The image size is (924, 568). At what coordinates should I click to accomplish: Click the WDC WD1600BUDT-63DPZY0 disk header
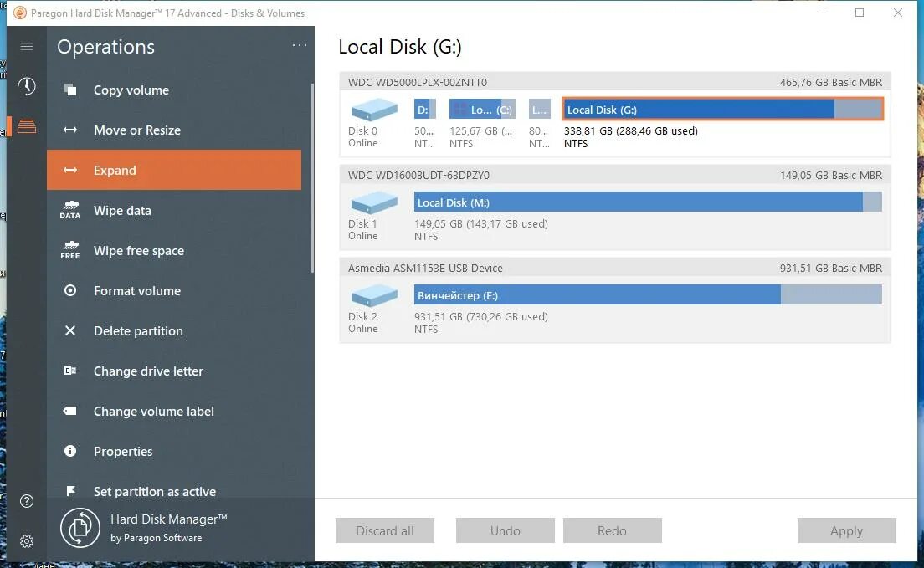pyautogui.click(x=614, y=175)
